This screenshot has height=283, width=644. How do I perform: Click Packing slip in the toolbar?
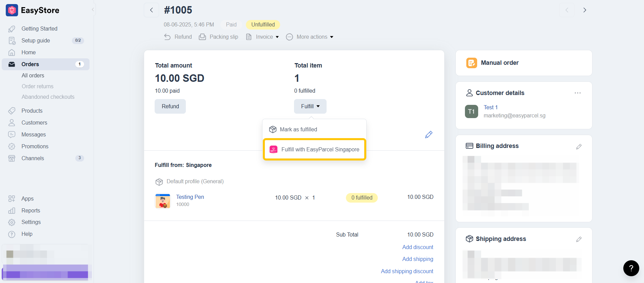click(219, 37)
